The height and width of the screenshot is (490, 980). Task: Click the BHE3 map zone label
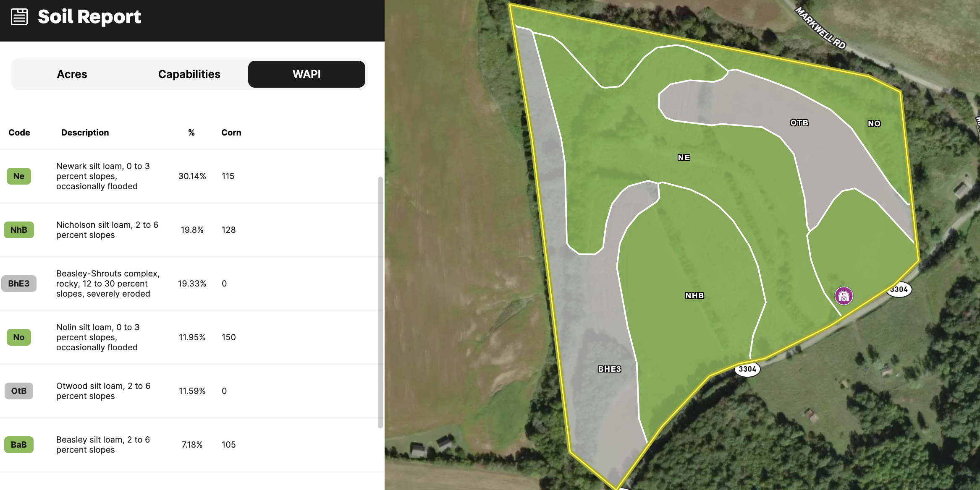[x=610, y=369]
